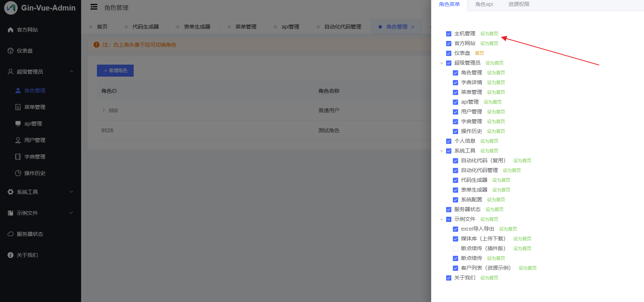Expand the sidebar 系统工具 chevron

[x=71, y=192]
